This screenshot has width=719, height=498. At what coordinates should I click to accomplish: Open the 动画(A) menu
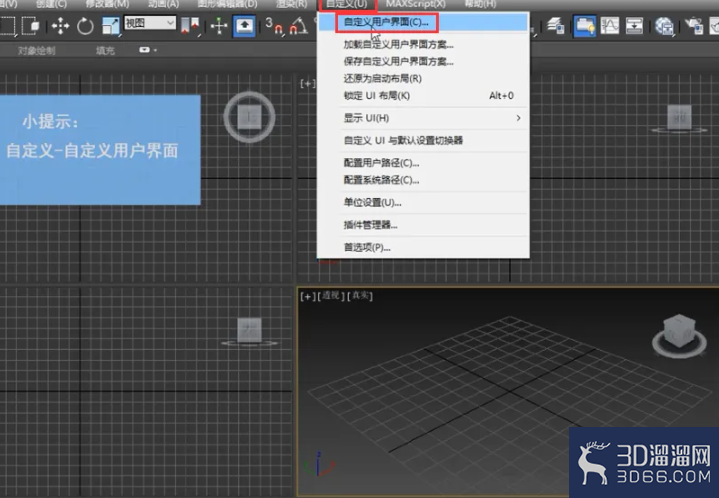(164, 4)
